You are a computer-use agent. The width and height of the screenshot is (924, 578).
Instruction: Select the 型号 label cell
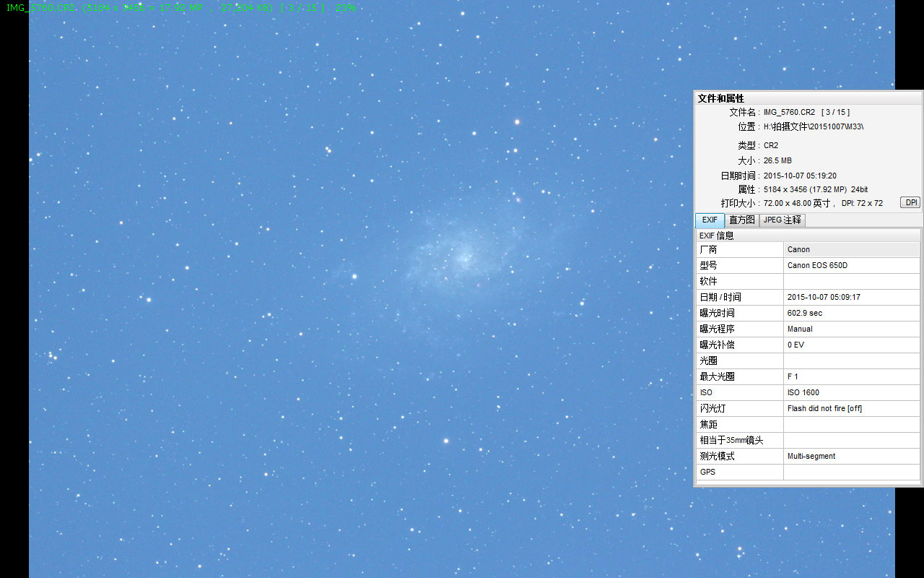point(740,265)
